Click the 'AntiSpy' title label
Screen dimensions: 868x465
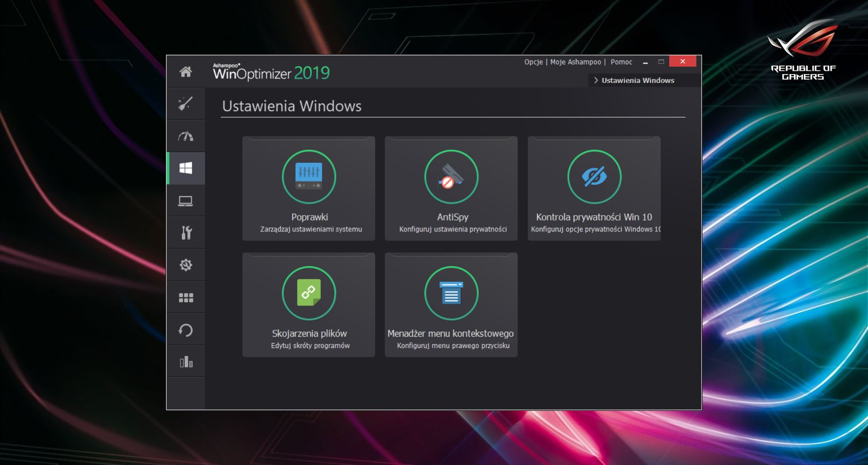click(453, 217)
